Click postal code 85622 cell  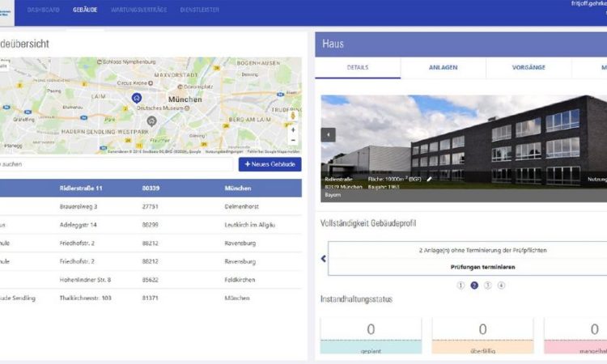(x=150, y=280)
